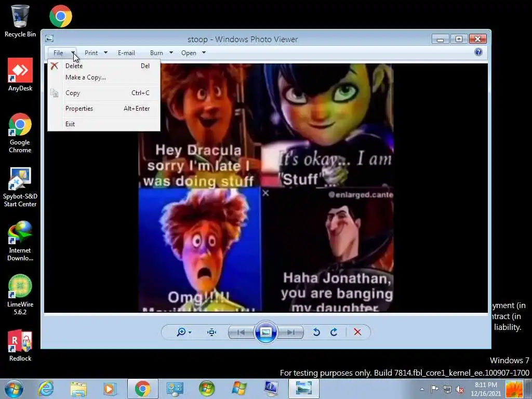Viewport: 532px width, 399px height.
Task: Click the Photo Viewer taskbar button
Action: click(303, 389)
